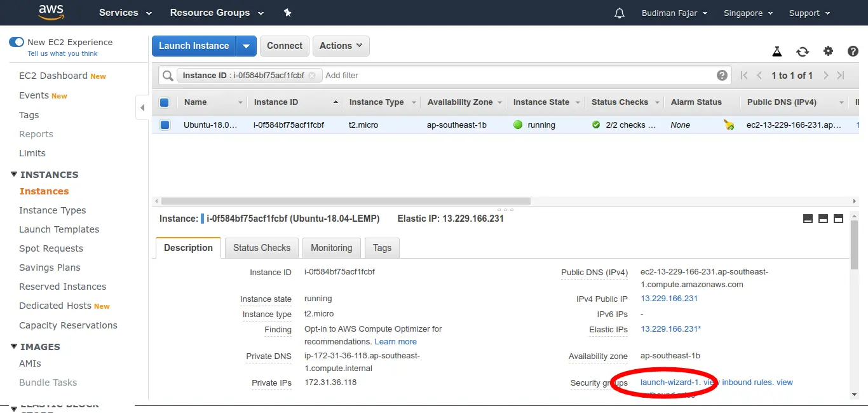The image size is (868, 413).
Task: Click the green status checks passed icon
Action: pos(596,125)
